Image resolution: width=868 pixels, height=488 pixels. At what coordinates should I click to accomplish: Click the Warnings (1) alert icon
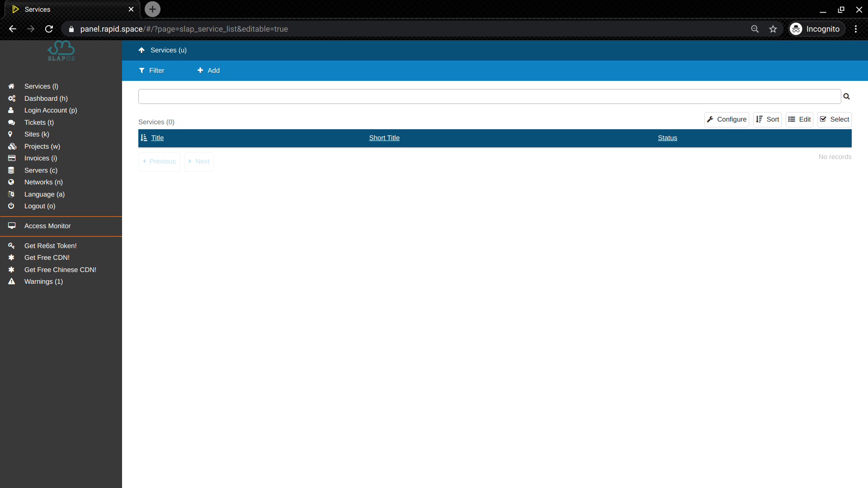tap(11, 281)
